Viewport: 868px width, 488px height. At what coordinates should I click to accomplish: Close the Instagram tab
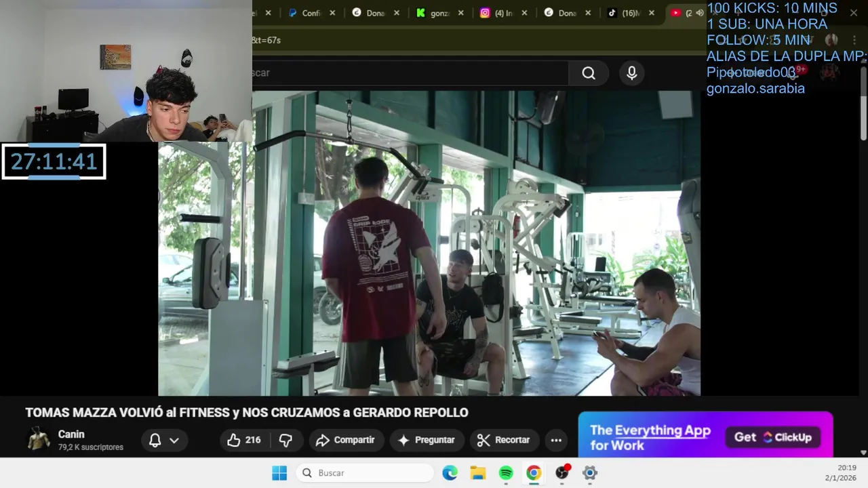coord(524,13)
